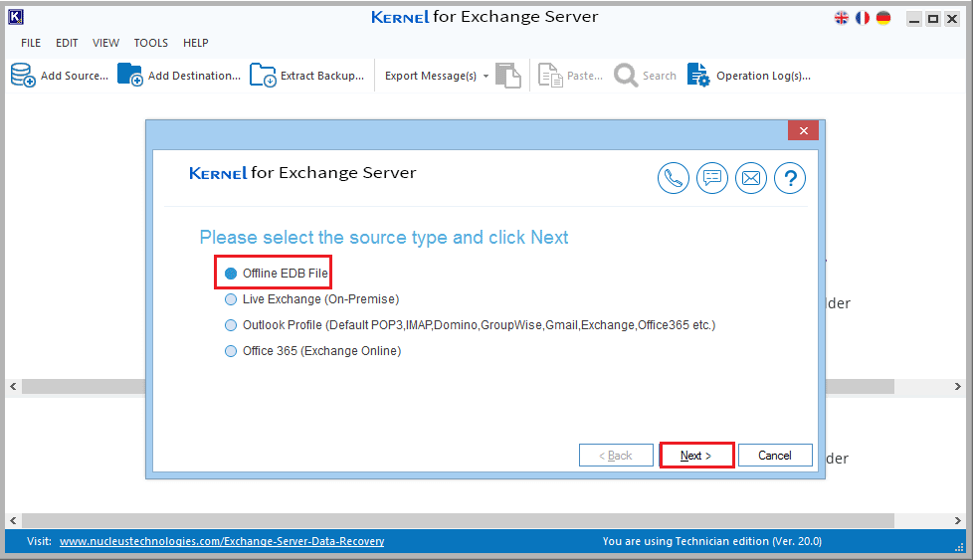Viewport: 973px width, 560px height.
Task: Click the lower horizontal scrollbar track
Action: (x=458, y=521)
